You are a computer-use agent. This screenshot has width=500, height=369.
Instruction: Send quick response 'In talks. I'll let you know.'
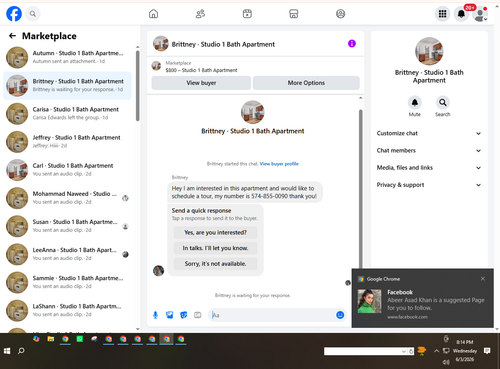pos(215,248)
